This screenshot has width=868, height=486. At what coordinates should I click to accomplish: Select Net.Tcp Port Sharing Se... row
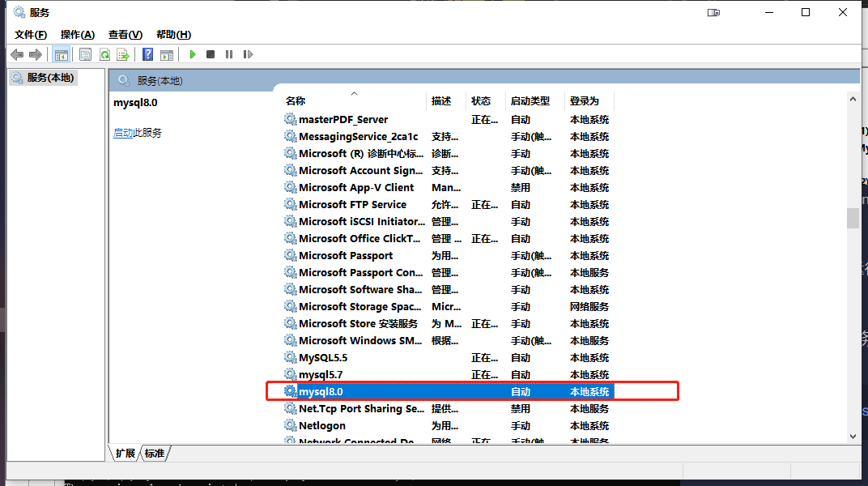[449, 408]
